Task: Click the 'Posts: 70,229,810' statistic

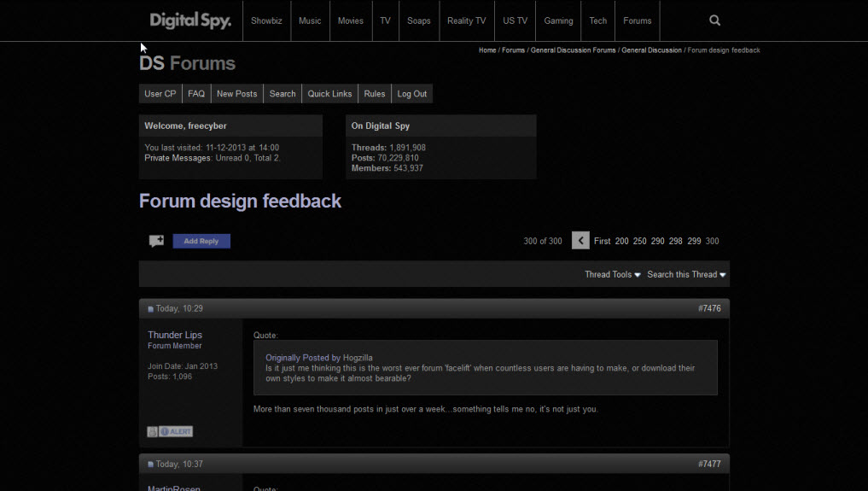Action: click(x=385, y=158)
